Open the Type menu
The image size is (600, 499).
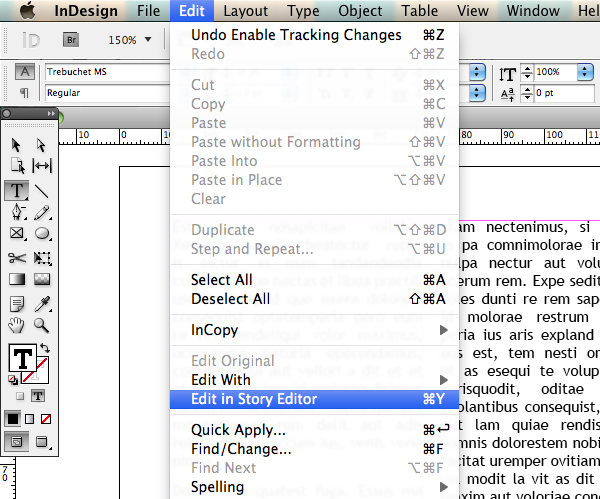(x=303, y=11)
